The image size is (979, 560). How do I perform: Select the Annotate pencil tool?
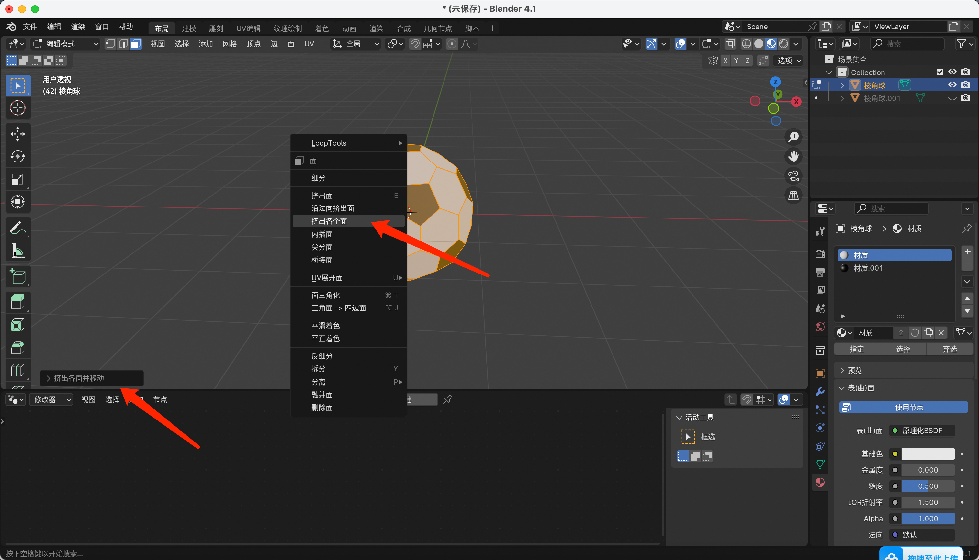18,227
